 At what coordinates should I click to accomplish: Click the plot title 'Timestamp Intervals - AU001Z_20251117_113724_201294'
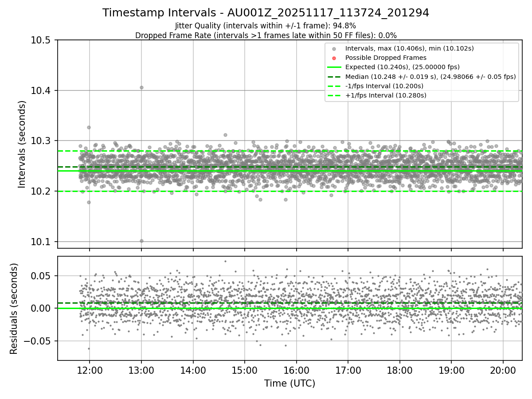(266, 13)
